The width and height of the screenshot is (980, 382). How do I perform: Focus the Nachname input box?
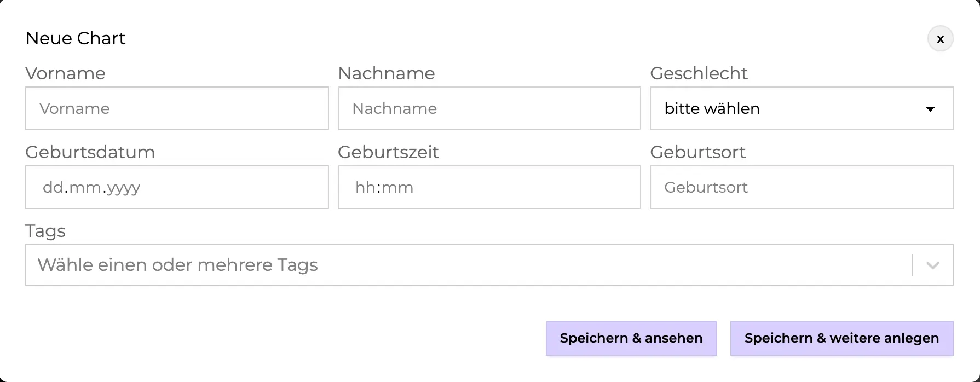489,108
